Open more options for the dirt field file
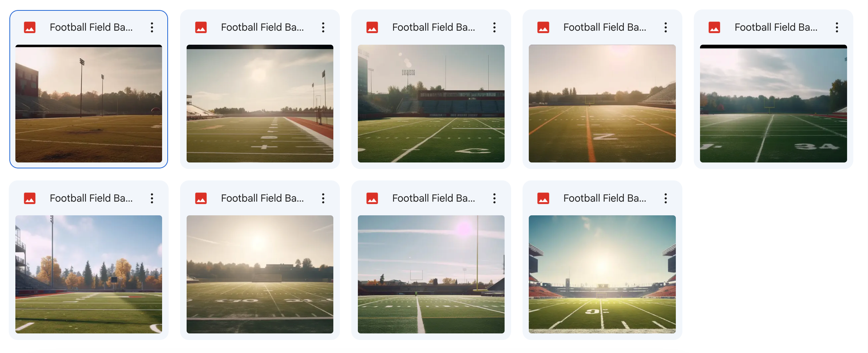The width and height of the screenshot is (868, 353). click(152, 27)
